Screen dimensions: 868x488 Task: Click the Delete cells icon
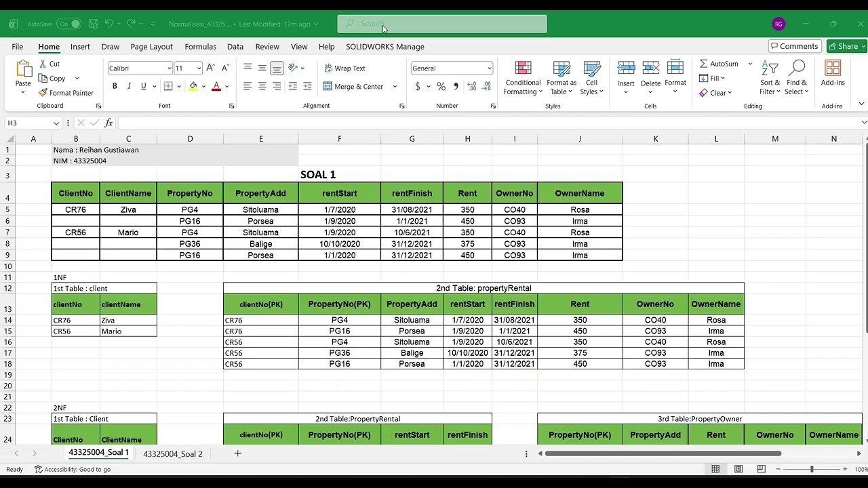(x=650, y=68)
